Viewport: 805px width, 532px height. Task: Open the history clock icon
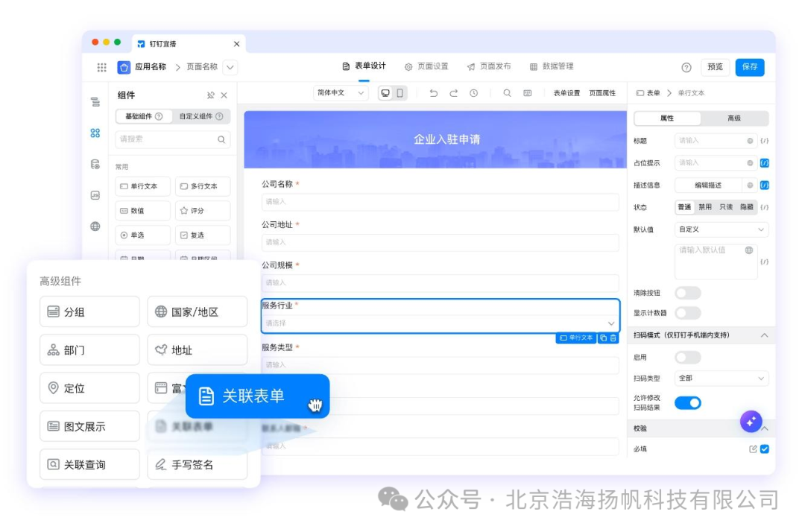coord(473,93)
